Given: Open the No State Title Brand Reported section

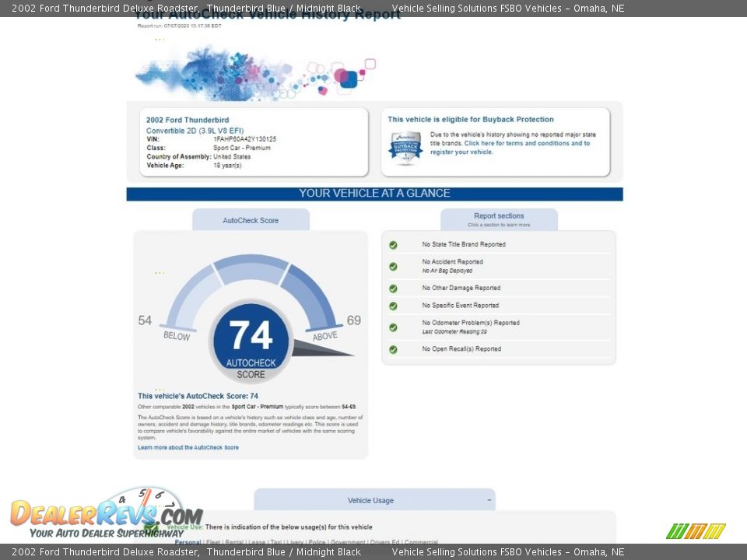Looking at the screenshot, I should tap(464, 244).
